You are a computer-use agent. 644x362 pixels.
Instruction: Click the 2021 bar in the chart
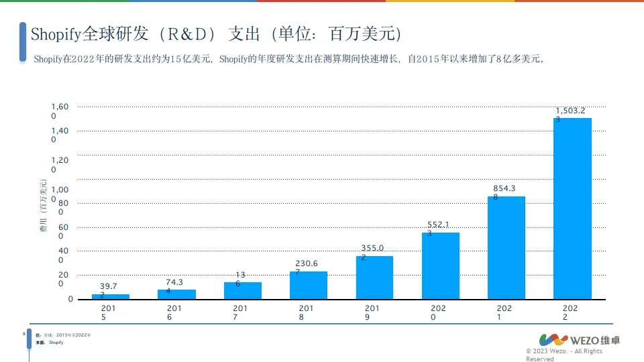tap(506, 248)
